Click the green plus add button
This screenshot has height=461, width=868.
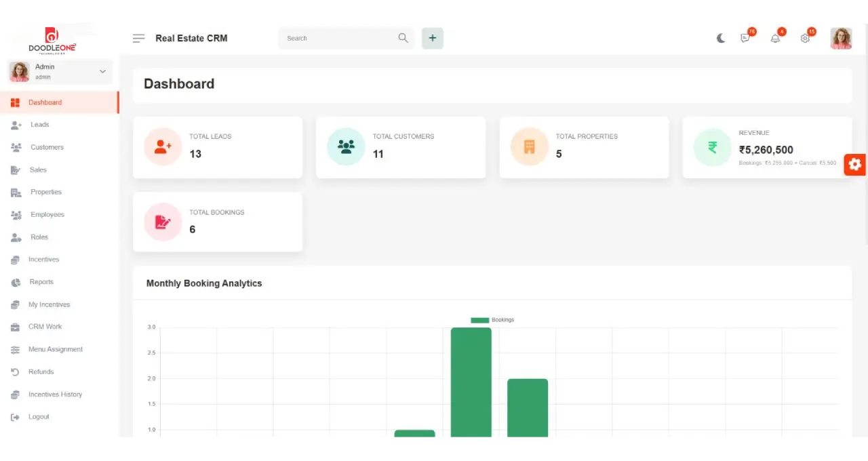(x=433, y=38)
